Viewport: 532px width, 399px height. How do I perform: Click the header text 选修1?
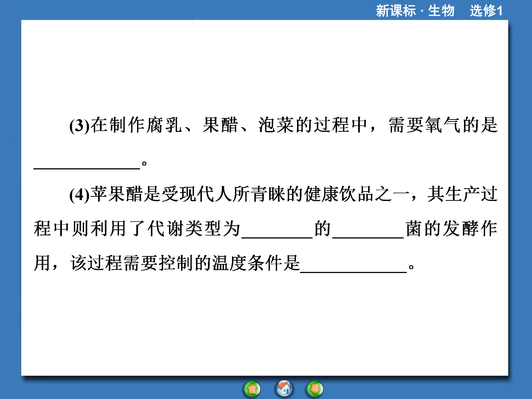(486, 11)
